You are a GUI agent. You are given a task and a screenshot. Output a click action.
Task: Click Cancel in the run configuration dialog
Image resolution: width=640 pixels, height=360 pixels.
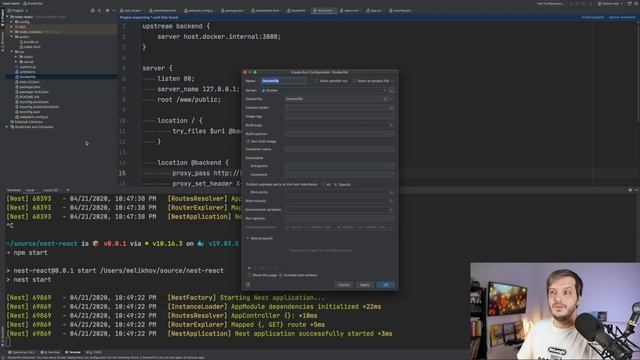(x=344, y=284)
